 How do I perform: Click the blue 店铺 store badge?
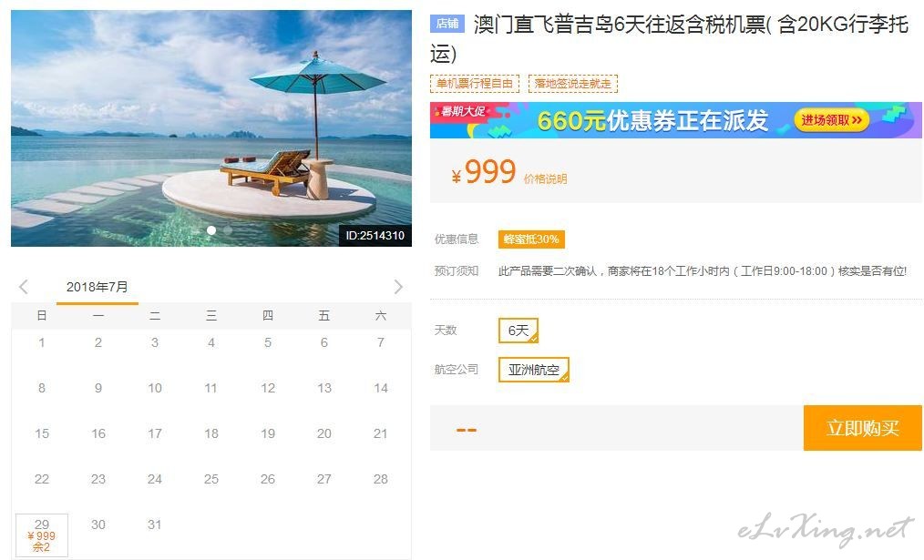[447, 24]
